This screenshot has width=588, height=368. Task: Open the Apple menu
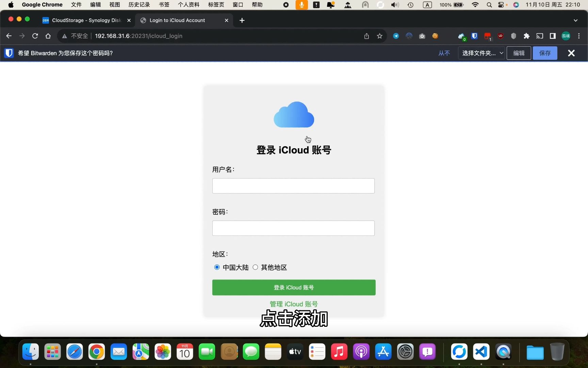point(11,5)
